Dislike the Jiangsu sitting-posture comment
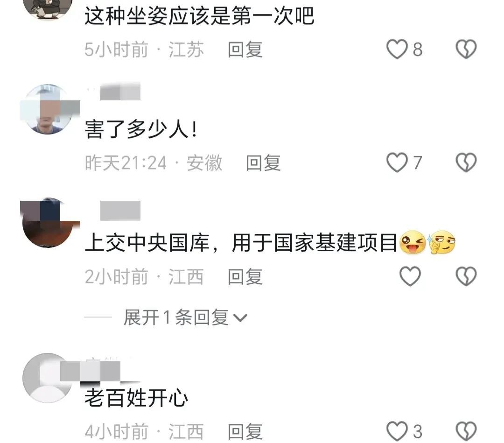 point(466,49)
